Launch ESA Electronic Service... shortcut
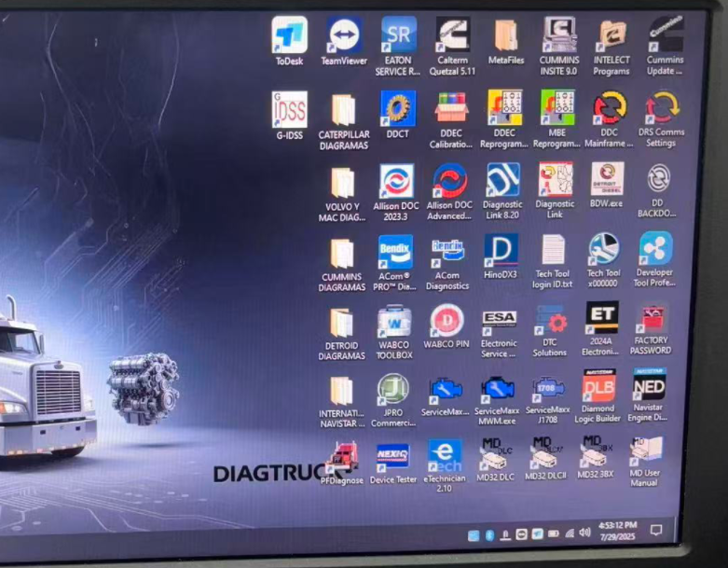 point(499,334)
